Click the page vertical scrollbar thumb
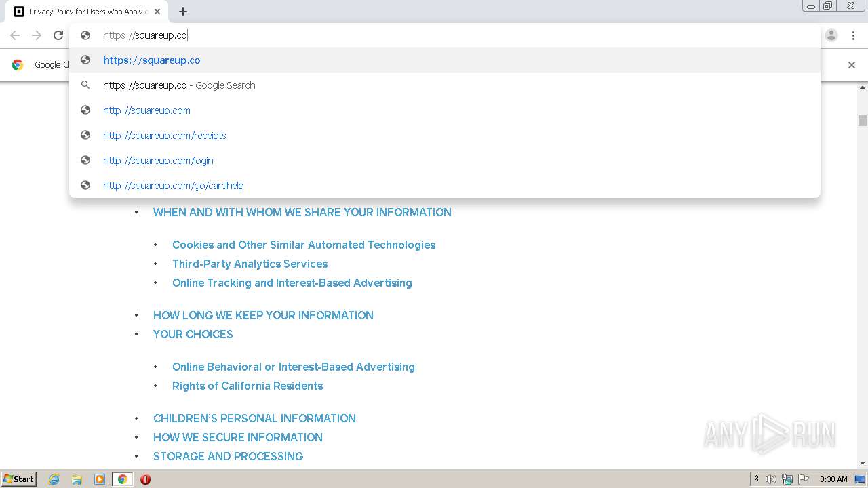 pos(863,121)
